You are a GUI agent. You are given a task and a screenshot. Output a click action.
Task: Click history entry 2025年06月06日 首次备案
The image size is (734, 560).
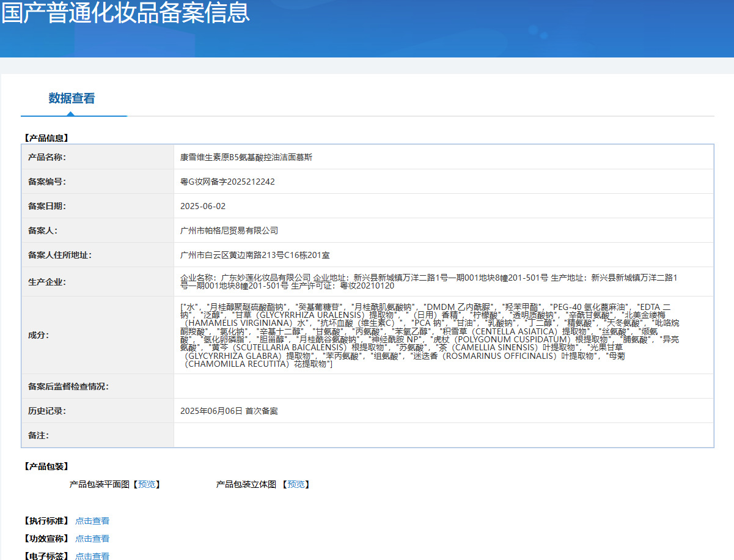[229, 411]
